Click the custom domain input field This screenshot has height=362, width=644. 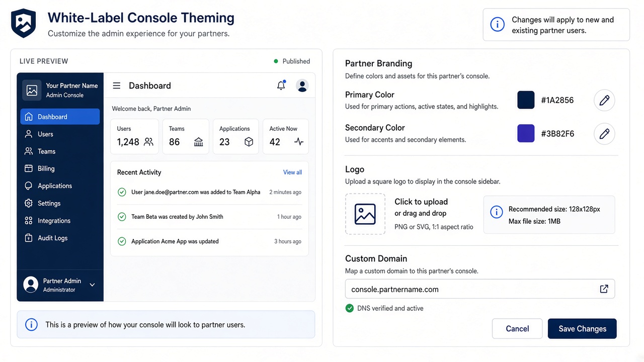click(480, 289)
